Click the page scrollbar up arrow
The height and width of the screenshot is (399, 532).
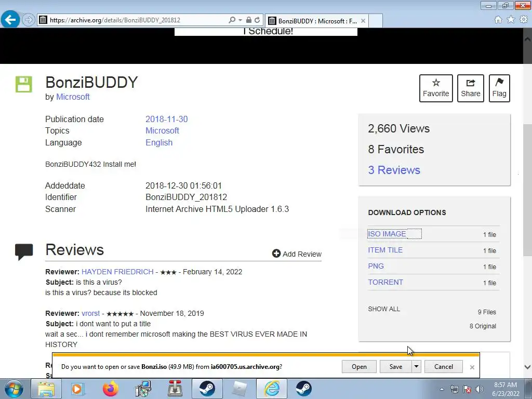click(x=527, y=39)
